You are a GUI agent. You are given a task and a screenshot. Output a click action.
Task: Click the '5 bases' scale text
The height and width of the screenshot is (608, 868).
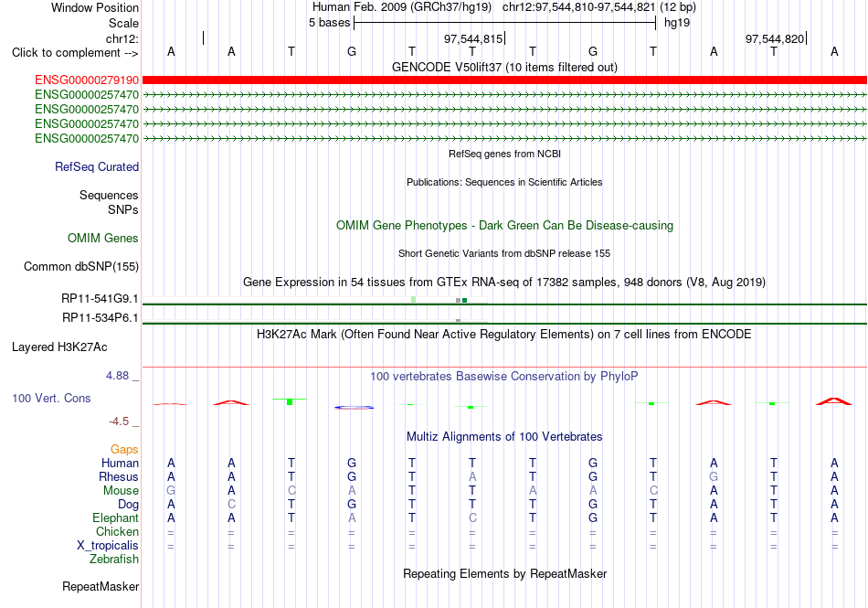tap(329, 23)
